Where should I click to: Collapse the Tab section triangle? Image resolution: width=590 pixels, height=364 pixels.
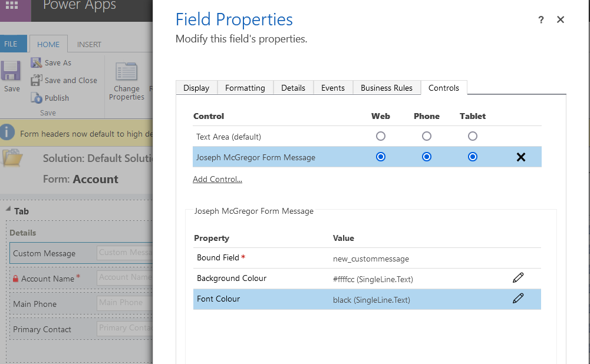(x=8, y=210)
